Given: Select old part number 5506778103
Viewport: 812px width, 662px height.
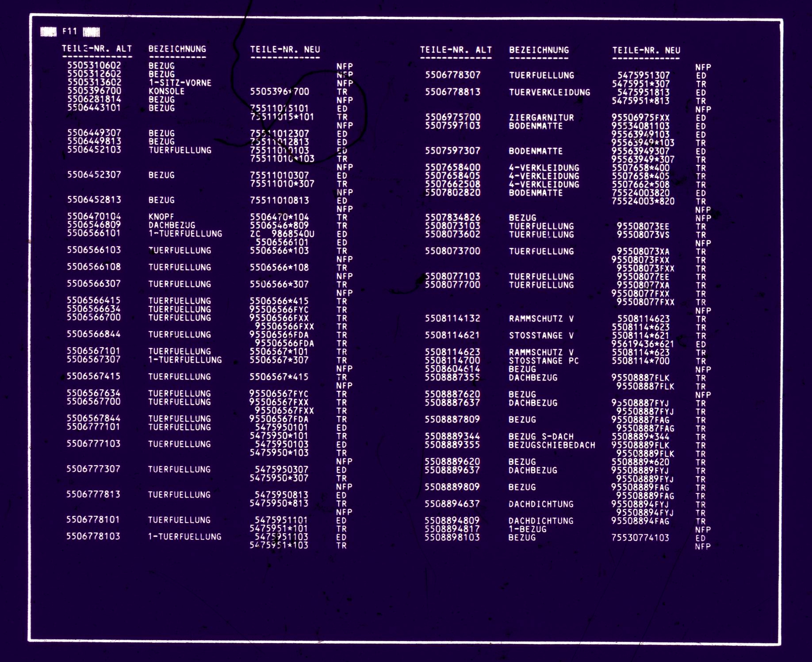Looking at the screenshot, I should click(x=93, y=536).
